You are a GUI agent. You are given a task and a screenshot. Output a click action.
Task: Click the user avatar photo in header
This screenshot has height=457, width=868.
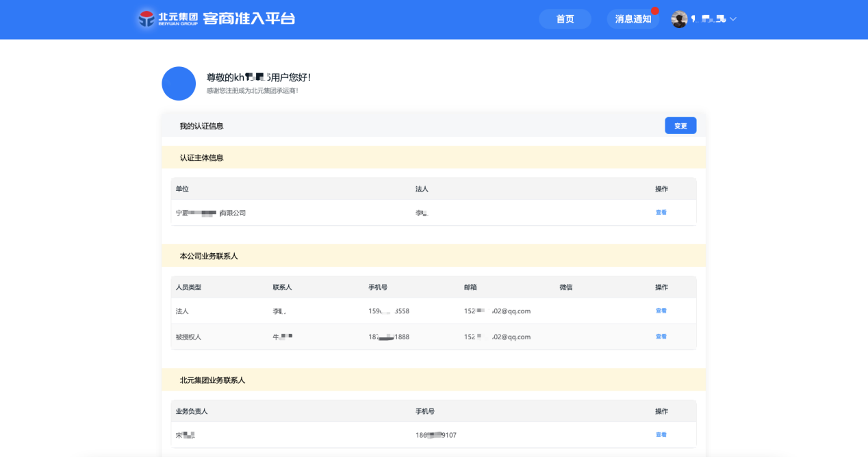pyautogui.click(x=679, y=19)
